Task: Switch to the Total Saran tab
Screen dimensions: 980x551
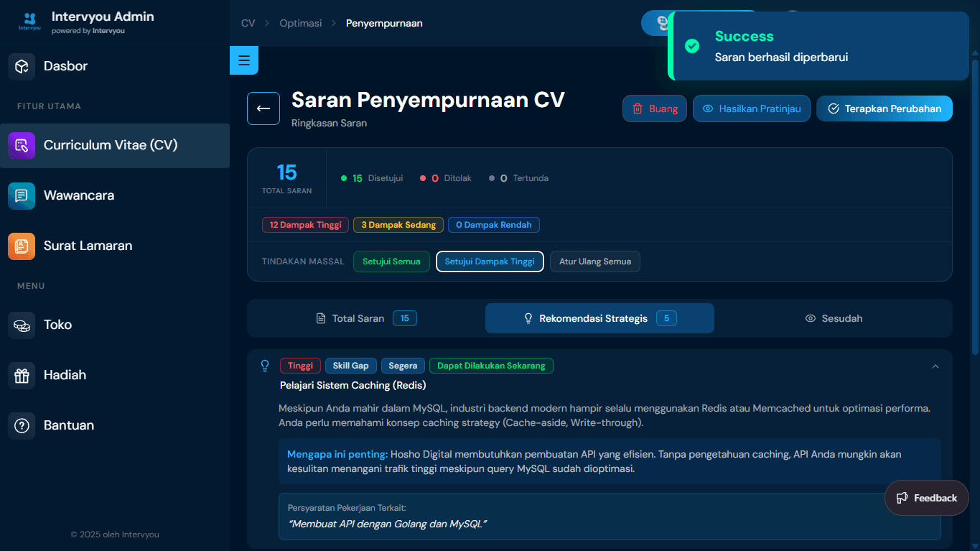Action: pos(366,318)
